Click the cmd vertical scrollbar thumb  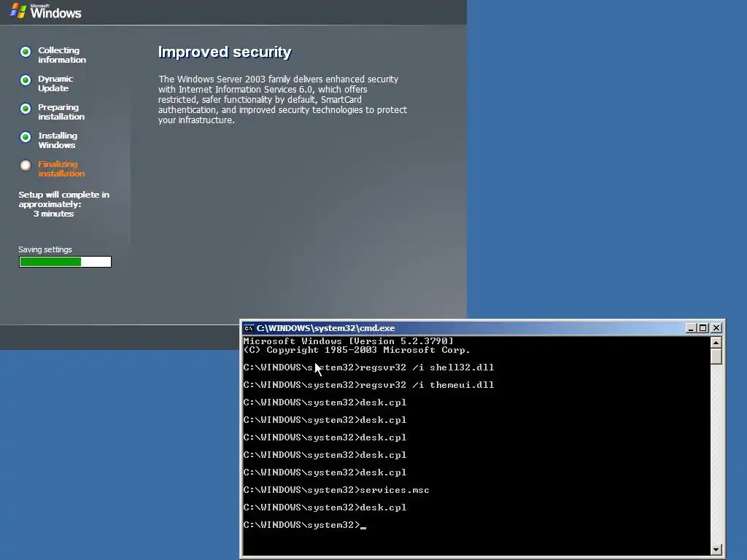[x=716, y=356]
